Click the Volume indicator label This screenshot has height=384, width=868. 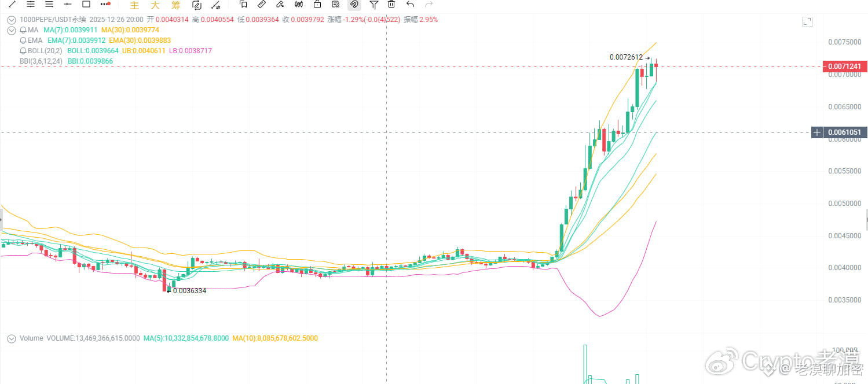[31, 338]
